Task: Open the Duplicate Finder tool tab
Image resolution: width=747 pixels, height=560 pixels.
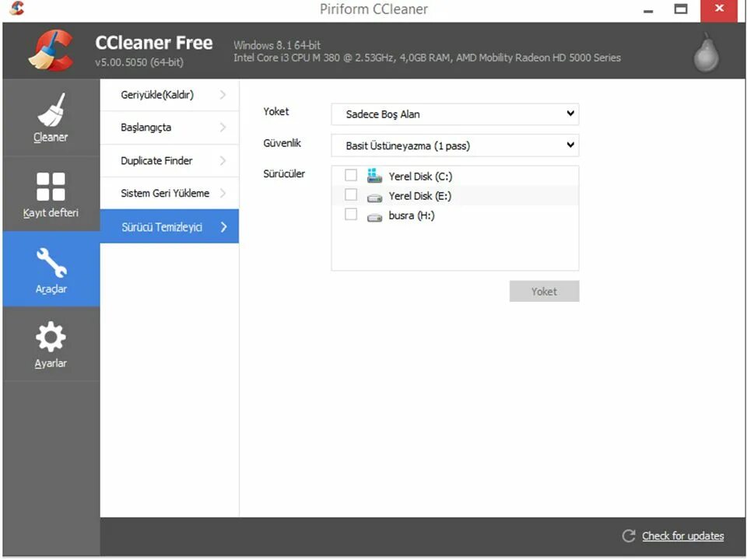Action: (x=170, y=160)
